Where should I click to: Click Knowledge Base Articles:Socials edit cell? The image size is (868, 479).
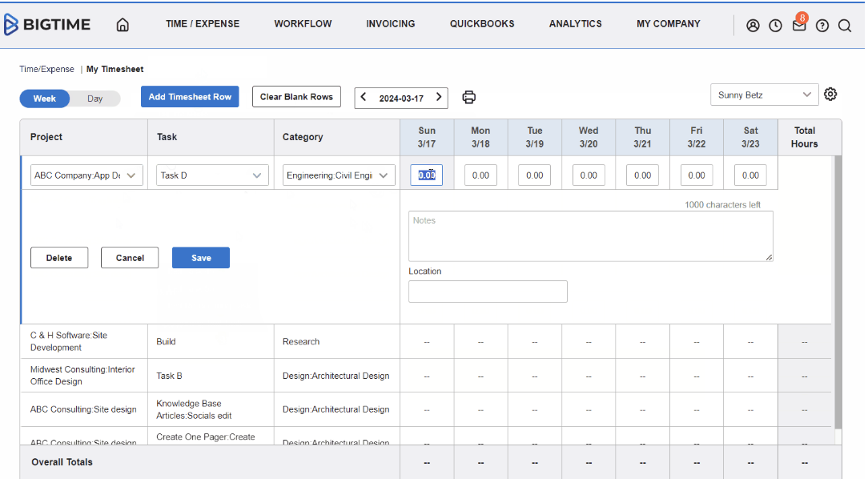(x=211, y=410)
